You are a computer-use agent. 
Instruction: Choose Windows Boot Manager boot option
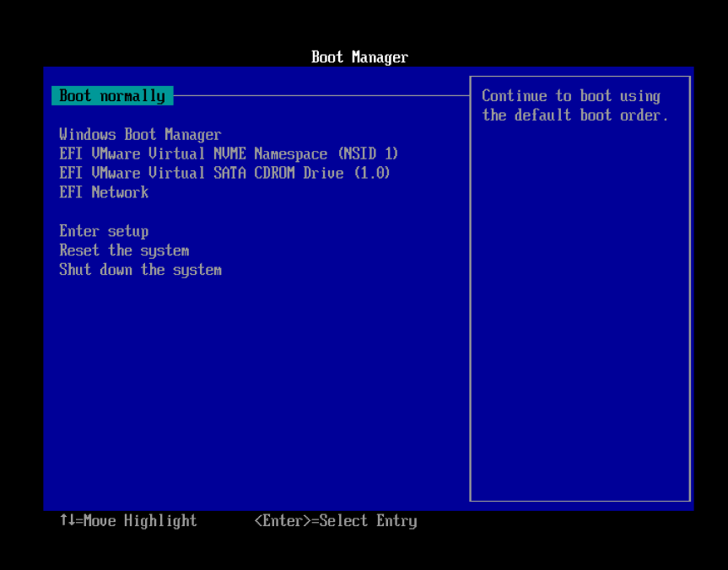pos(140,135)
